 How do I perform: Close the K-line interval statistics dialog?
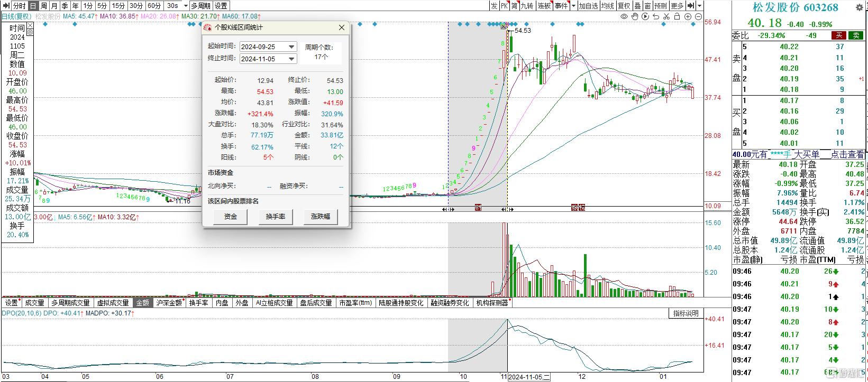342,27
